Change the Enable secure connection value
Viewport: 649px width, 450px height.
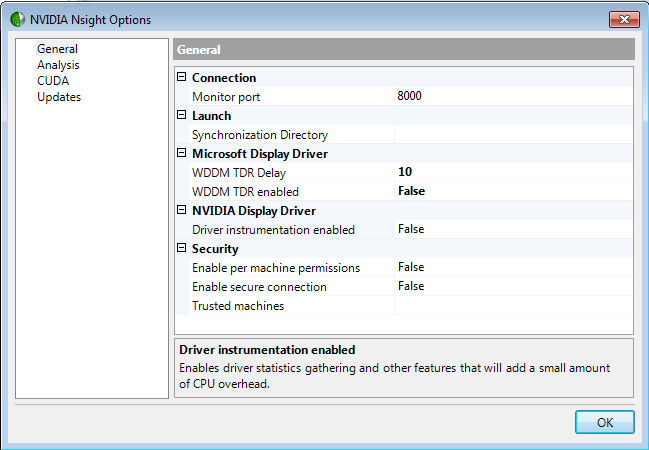coord(512,287)
